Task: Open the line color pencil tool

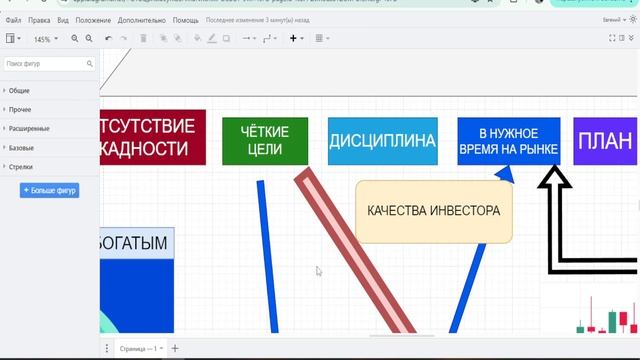Action: (x=212, y=38)
